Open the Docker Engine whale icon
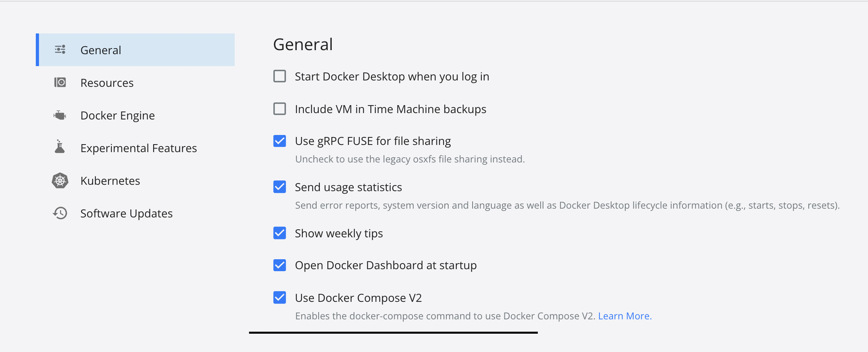 (60, 115)
